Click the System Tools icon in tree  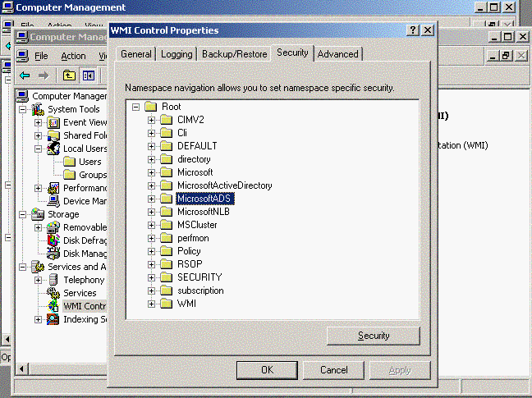click(38, 109)
